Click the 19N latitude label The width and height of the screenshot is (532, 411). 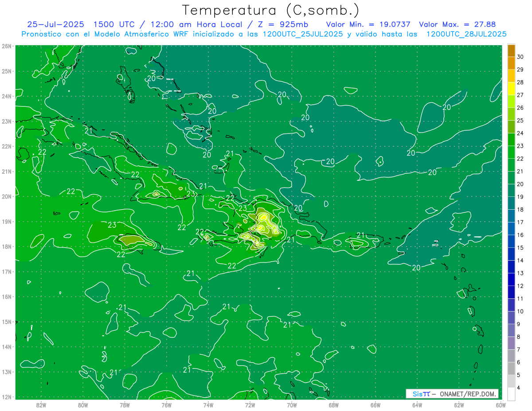point(7,221)
